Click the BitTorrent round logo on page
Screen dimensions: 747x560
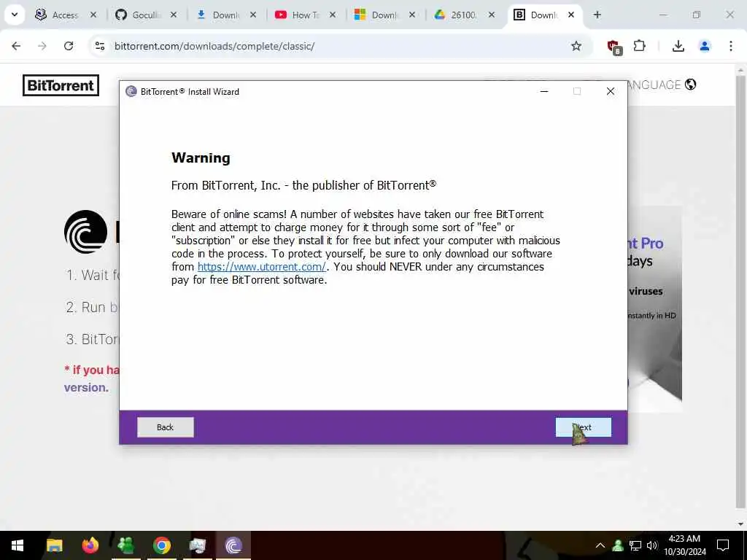pos(86,232)
